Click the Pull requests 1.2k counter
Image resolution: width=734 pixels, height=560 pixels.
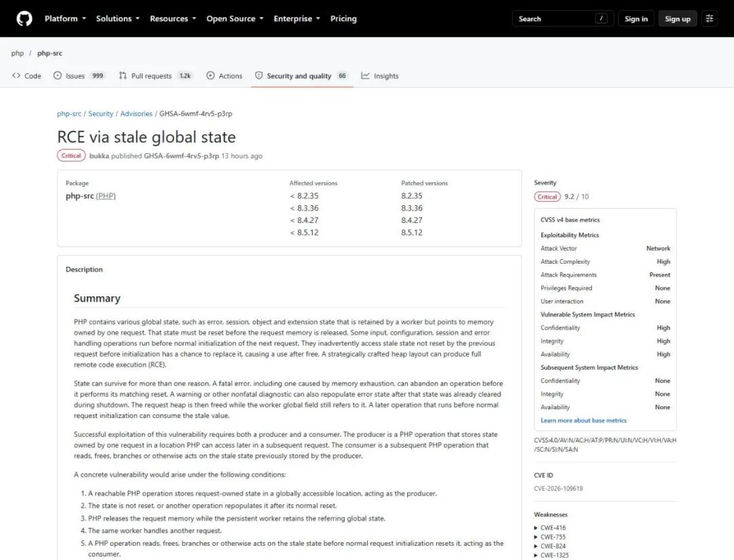tap(186, 75)
